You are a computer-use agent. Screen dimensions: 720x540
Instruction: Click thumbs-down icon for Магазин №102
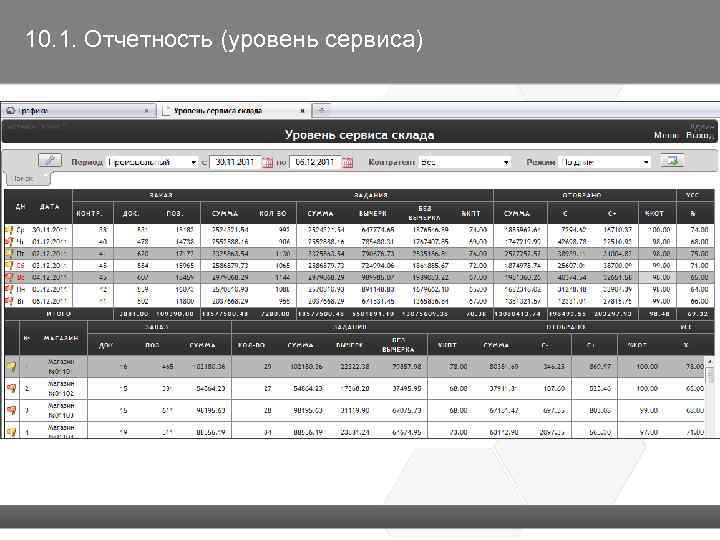pos(11,388)
